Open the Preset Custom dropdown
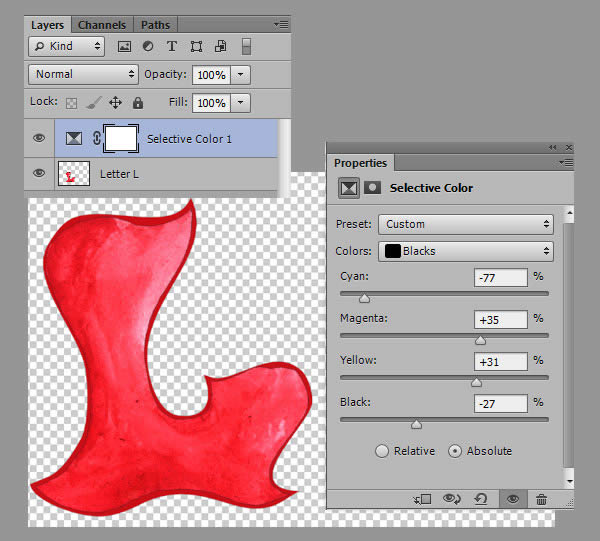 [466, 224]
